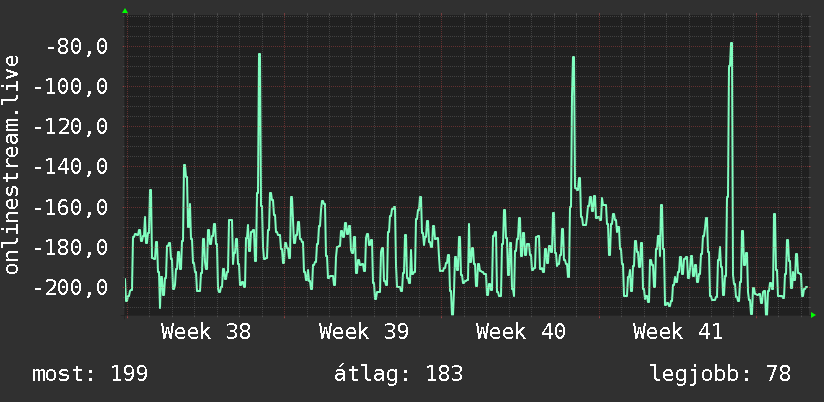Image resolution: width=824 pixels, height=402 pixels.
Task: Click the "-160,0" y-axis value
Action: [70, 208]
